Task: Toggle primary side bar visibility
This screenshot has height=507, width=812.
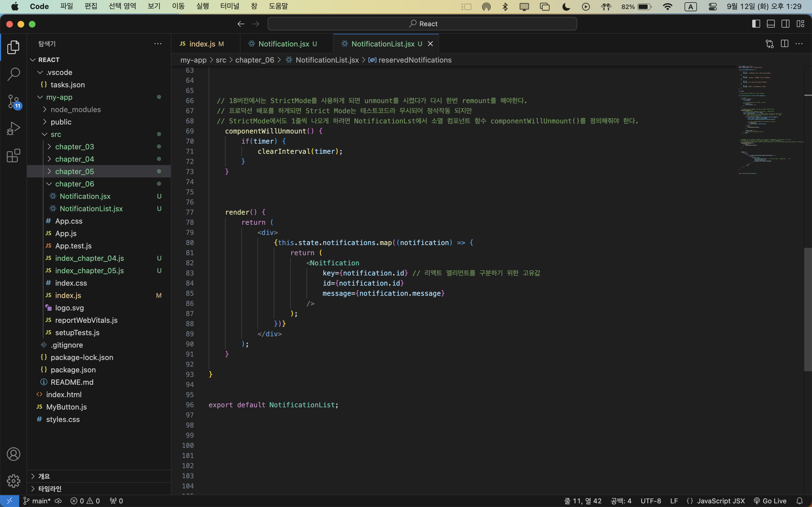Action: tap(756, 24)
